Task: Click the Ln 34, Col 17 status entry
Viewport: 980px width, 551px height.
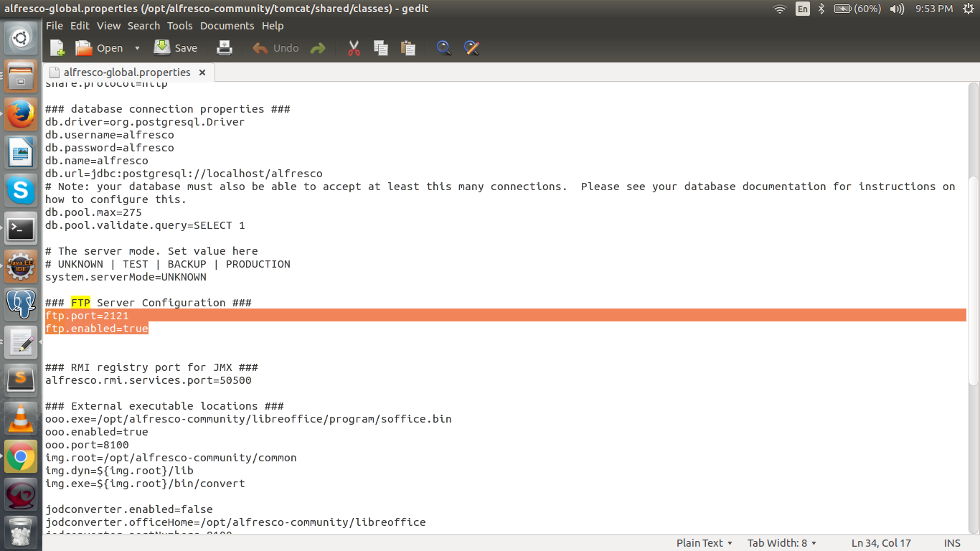Action: click(x=881, y=543)
